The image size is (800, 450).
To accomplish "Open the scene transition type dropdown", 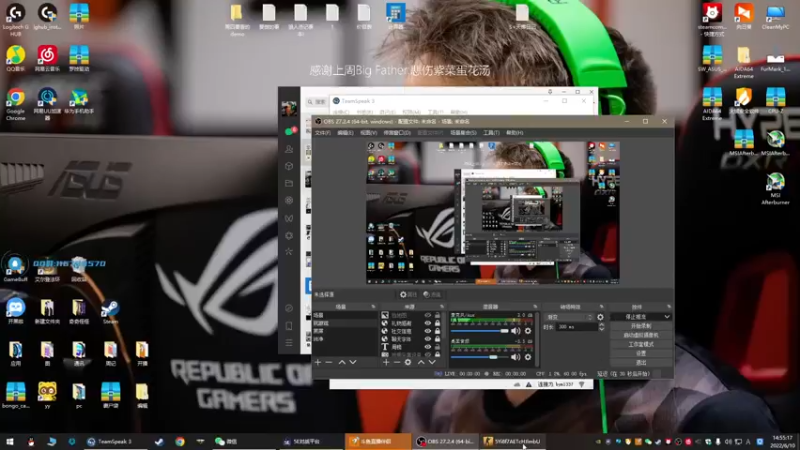I will click(569, 317).
